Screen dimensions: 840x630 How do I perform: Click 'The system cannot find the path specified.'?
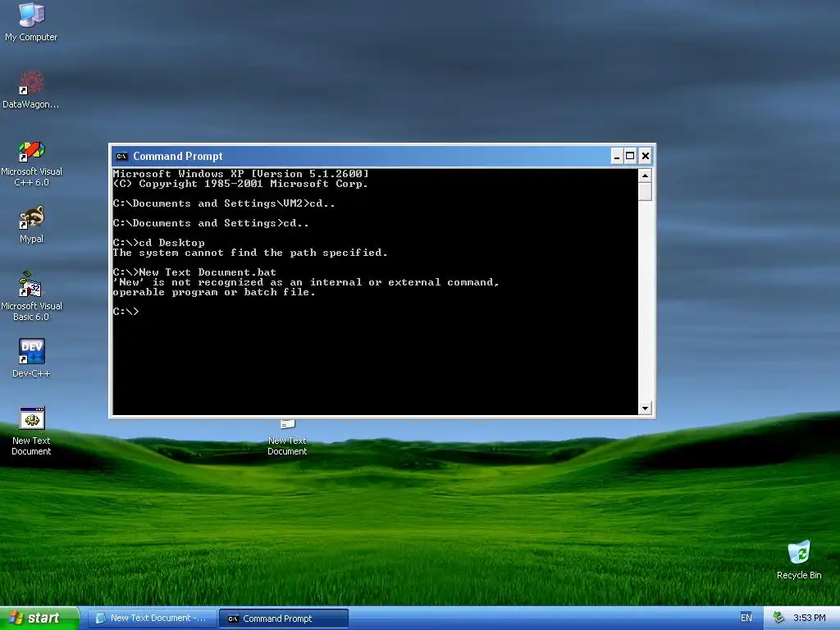click(x=250, y=253)
